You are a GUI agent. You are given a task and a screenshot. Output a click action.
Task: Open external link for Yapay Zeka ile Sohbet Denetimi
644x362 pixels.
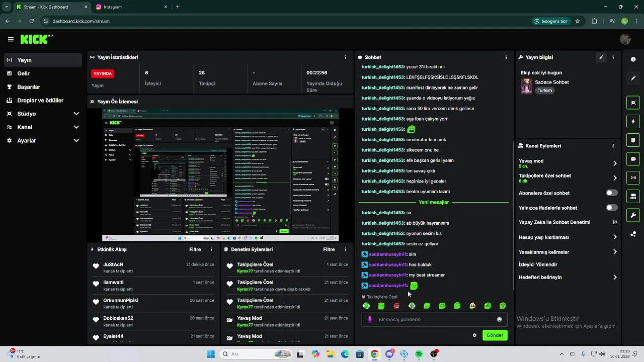pos(615,222)
